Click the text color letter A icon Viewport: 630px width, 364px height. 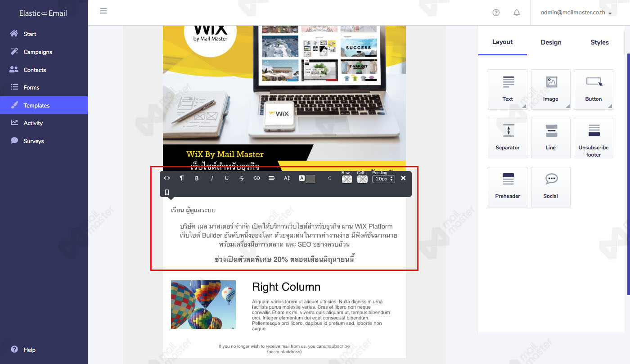click(x=302, y=179)
